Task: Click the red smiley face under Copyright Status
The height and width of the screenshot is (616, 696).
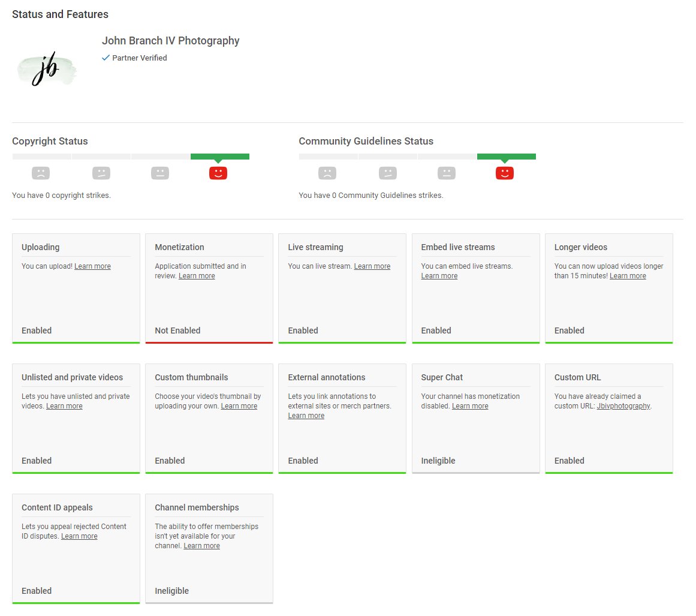Action: 218,173
